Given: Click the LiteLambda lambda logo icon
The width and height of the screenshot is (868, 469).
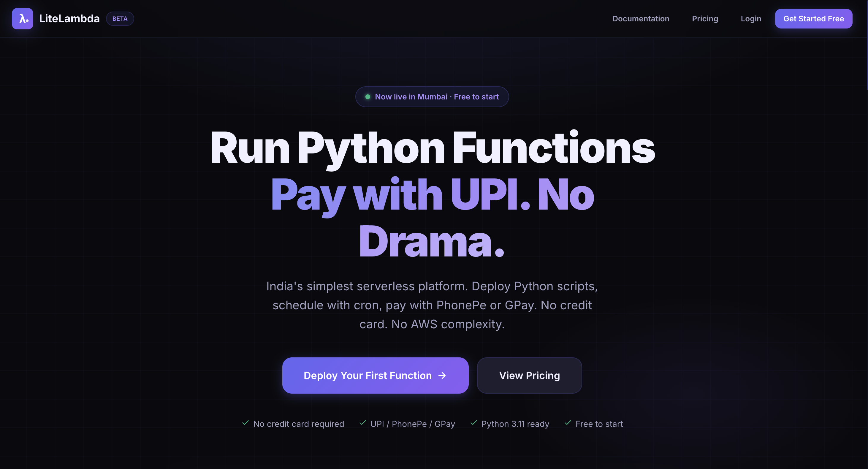Looking at the screenshot, I should [x=22, y=18].
